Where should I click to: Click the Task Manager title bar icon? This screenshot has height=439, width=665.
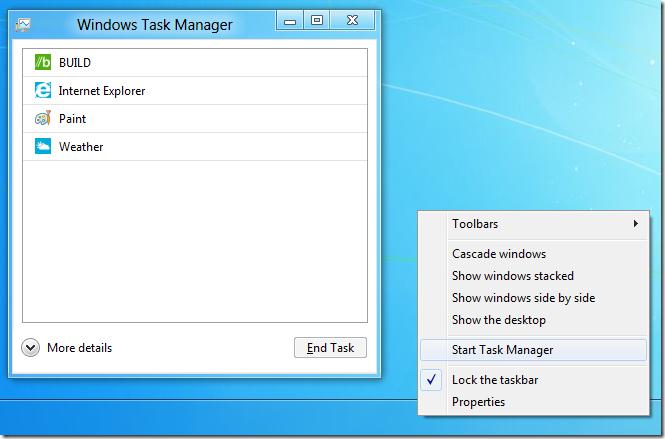23,25
